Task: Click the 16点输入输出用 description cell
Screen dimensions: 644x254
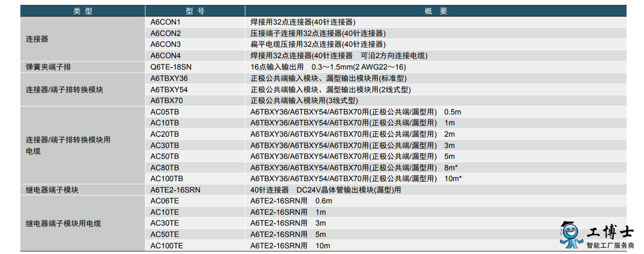Action: 436,67
